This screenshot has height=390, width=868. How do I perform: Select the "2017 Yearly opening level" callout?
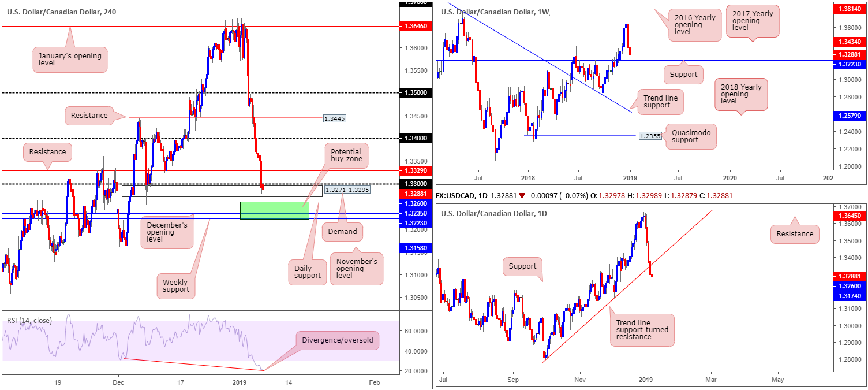pos(753,20)
